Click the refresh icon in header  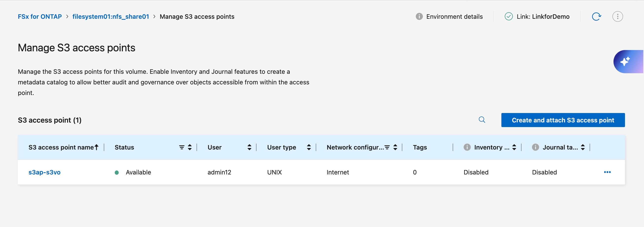pos(596,17)
